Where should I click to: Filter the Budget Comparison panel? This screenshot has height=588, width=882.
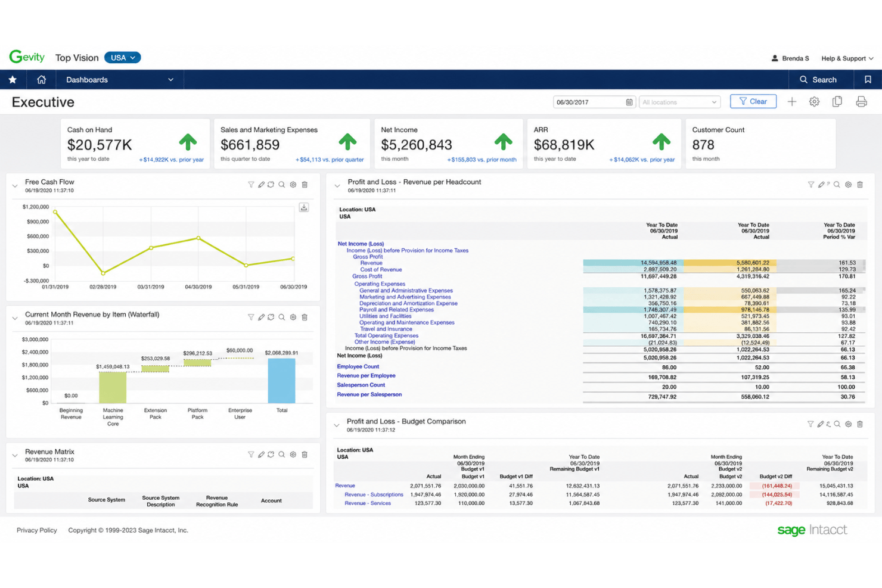[810, 424]
